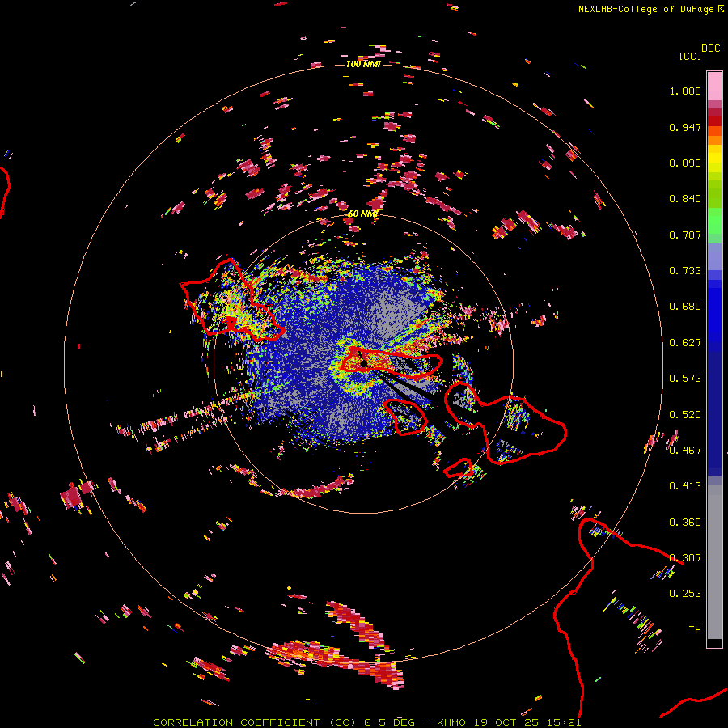Click the 0.840 color scale value
The width and height of the screenshot is (728, 728).
coord(685,199)
